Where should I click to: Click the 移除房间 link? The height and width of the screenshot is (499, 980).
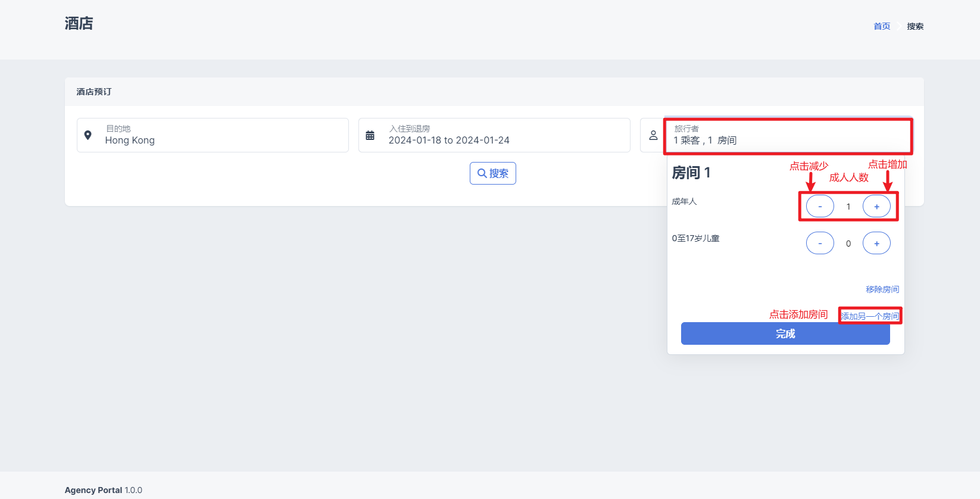click(882, 289)
